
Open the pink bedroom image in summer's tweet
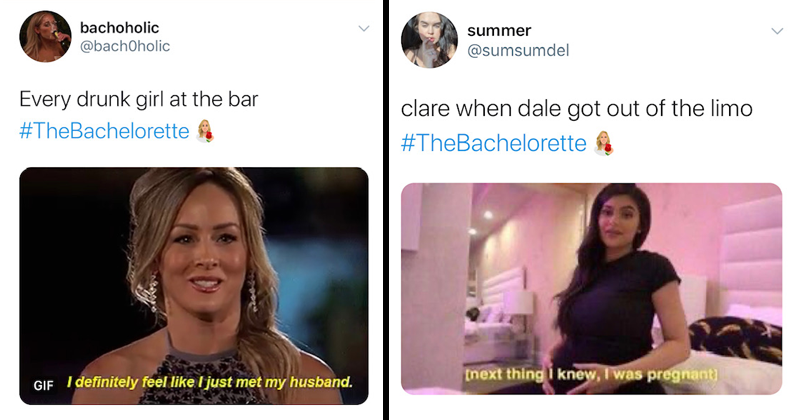point(591,289)
